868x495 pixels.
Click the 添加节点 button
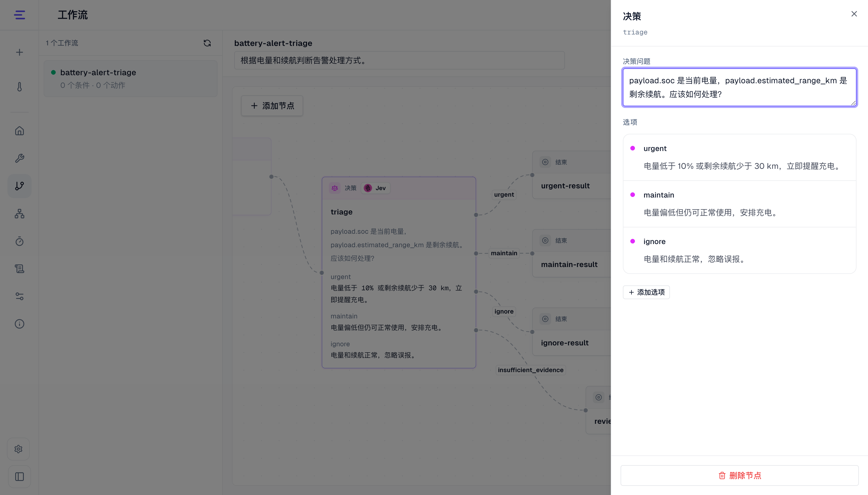(272, 106)
